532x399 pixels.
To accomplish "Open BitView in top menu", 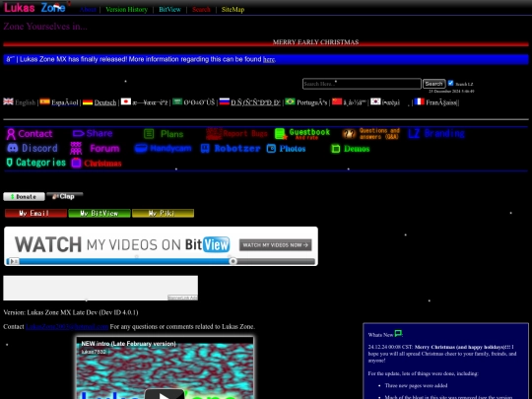I will coord(170,10).
